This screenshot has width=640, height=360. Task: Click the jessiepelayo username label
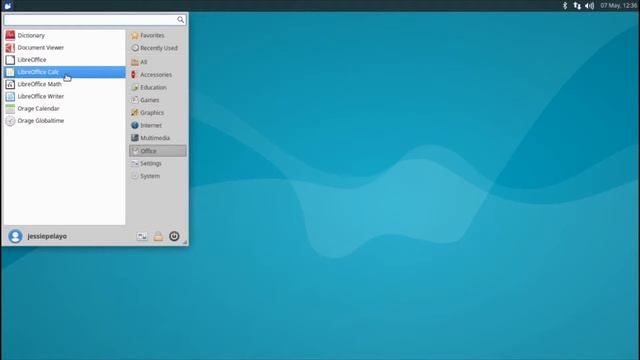coord(47,236)
